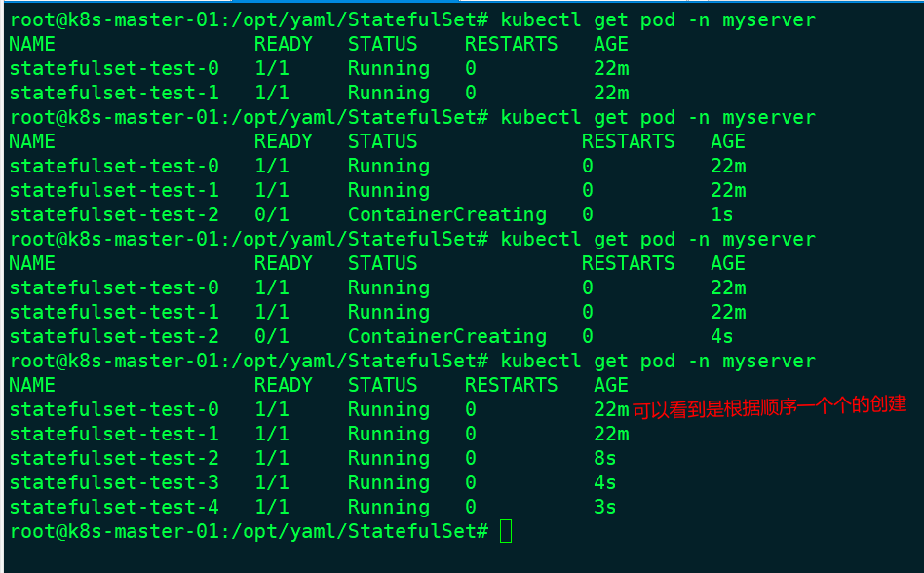The width and height of the screenshot is (924, 573).
Task: Click the 1/1 ready value for statefulset-test-3
Action: click(x=272, y=482)
